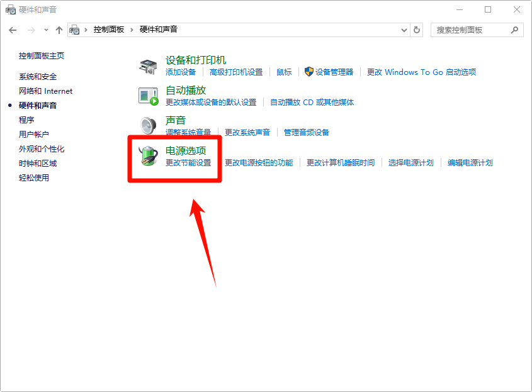
Task: Open 网络和 Internet category in sidebar
Action: [x=45, y=91]
